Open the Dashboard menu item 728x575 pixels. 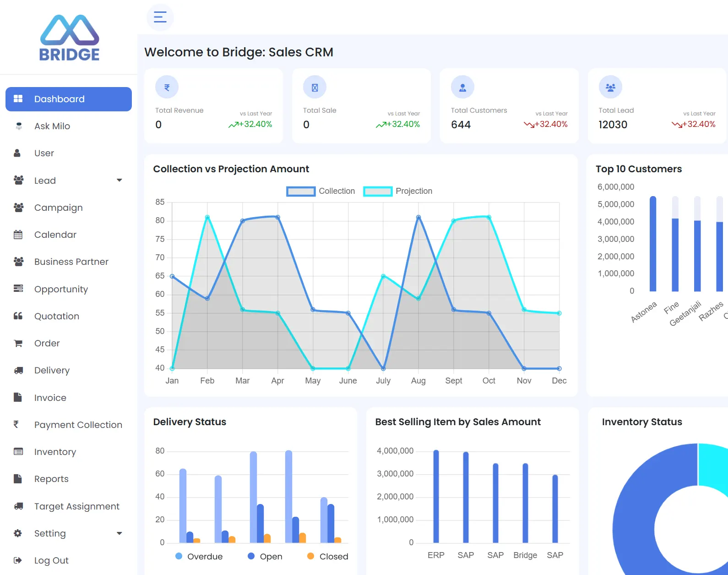pyautogui.click(x=69, y=99)
